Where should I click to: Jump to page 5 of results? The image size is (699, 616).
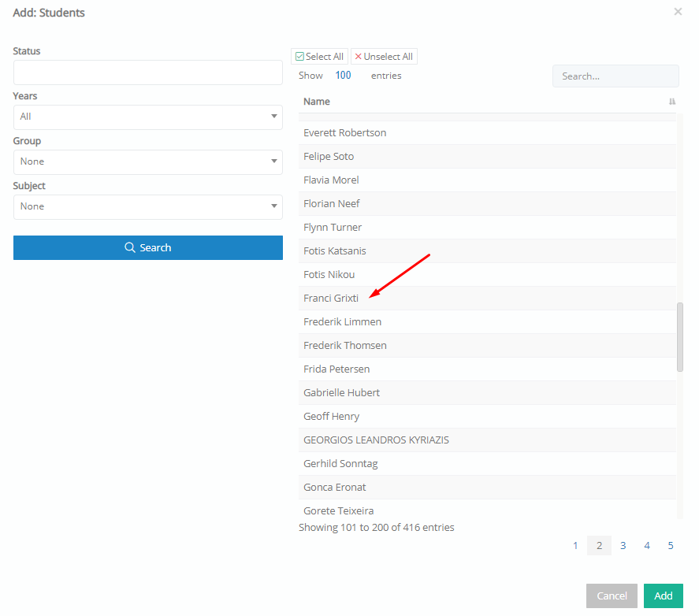671,546
